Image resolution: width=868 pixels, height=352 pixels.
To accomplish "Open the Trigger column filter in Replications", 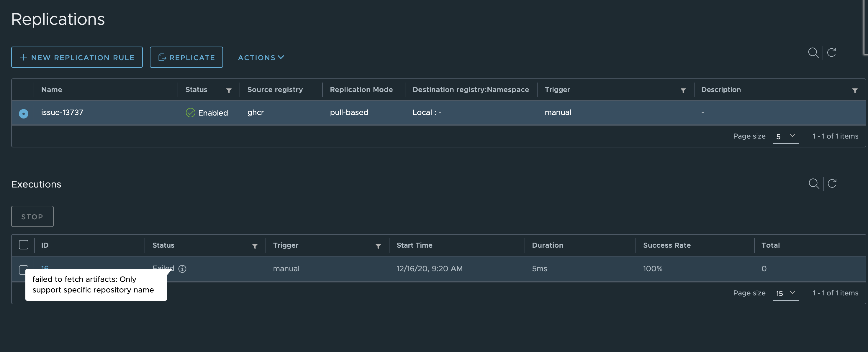I will [683, 91].
